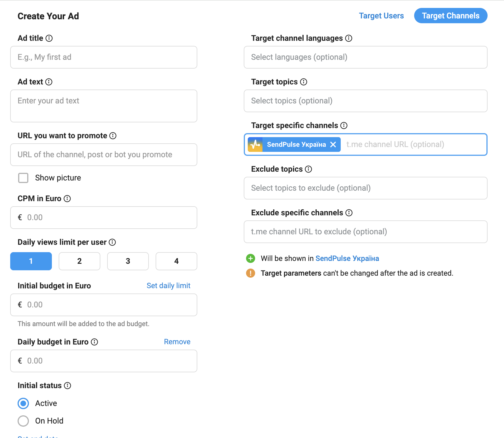Focus the Ad text input area
The image size is (504, 438).
104,106
